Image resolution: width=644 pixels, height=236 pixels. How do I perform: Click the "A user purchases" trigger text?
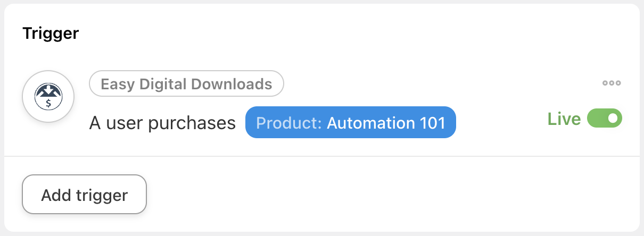[x=162, y=123]
